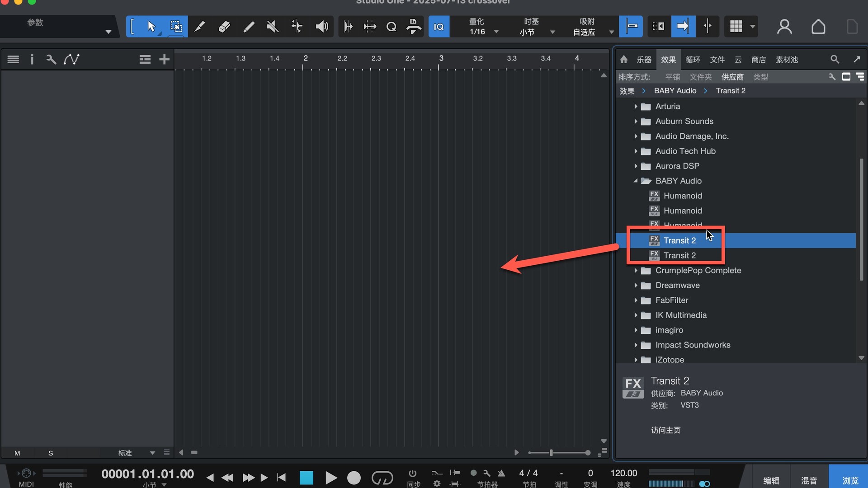Viewport: 868px width, 488px height.
Task: Click the Q quantize button
Action: tap(392, 27)
